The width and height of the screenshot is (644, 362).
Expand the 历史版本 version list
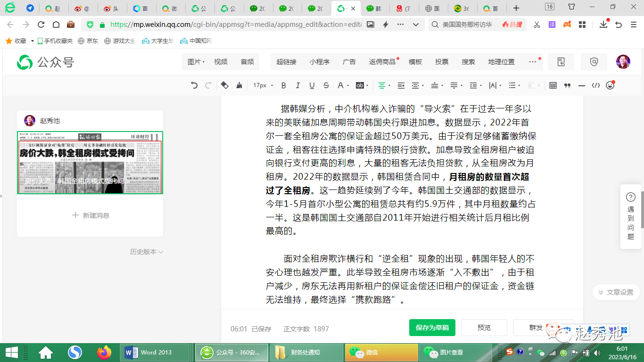(146, 252)
